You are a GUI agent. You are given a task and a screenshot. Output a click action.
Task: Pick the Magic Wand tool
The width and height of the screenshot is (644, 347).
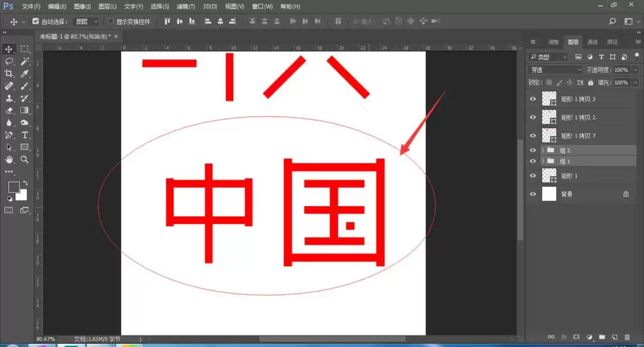coord(24,61)
